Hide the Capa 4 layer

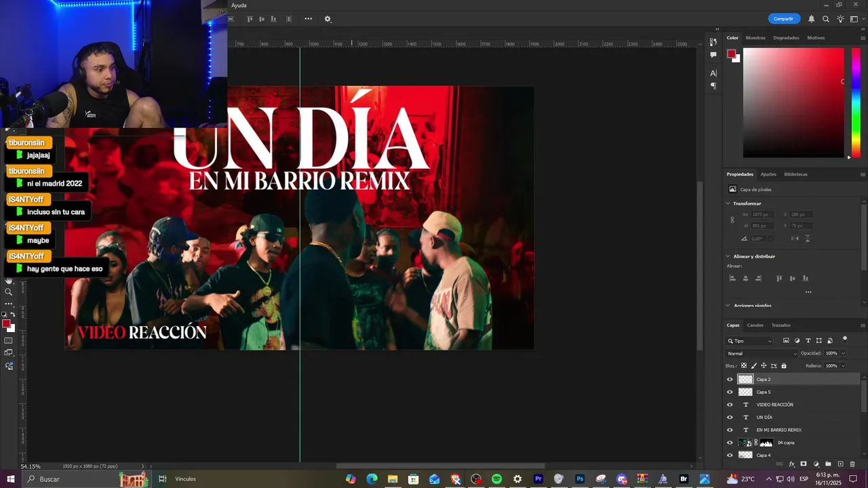730,455
